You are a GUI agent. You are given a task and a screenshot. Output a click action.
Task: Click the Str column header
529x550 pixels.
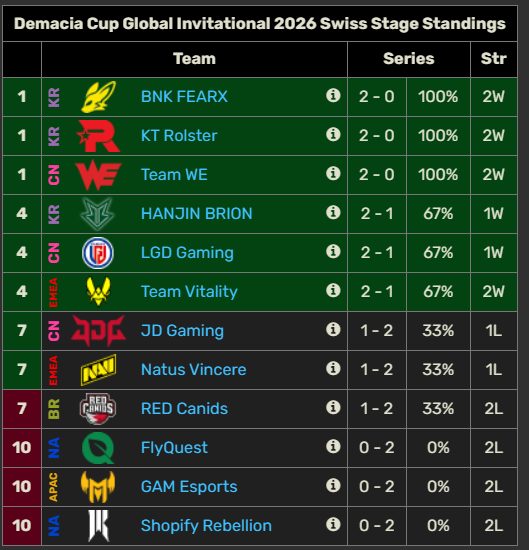pos(494,59)
